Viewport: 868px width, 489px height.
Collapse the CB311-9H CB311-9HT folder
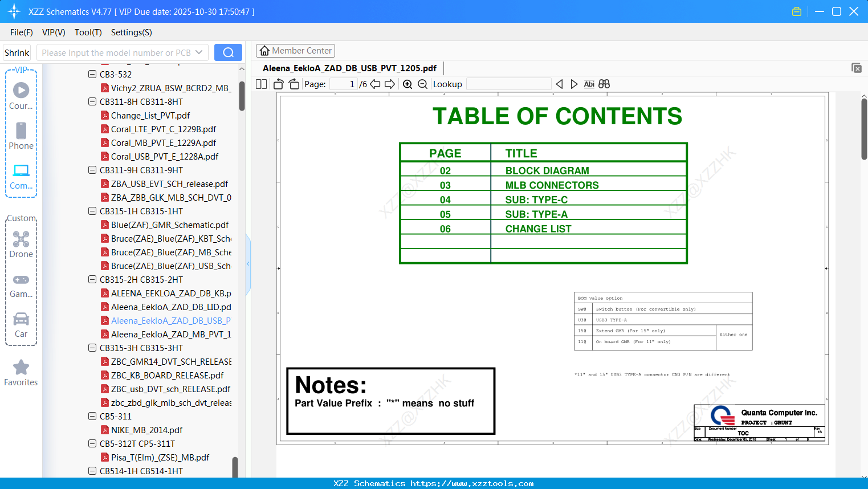[92, 170]
